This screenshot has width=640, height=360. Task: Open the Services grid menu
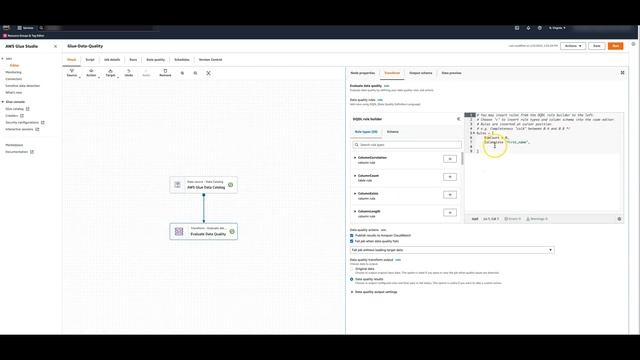[25, 28]
